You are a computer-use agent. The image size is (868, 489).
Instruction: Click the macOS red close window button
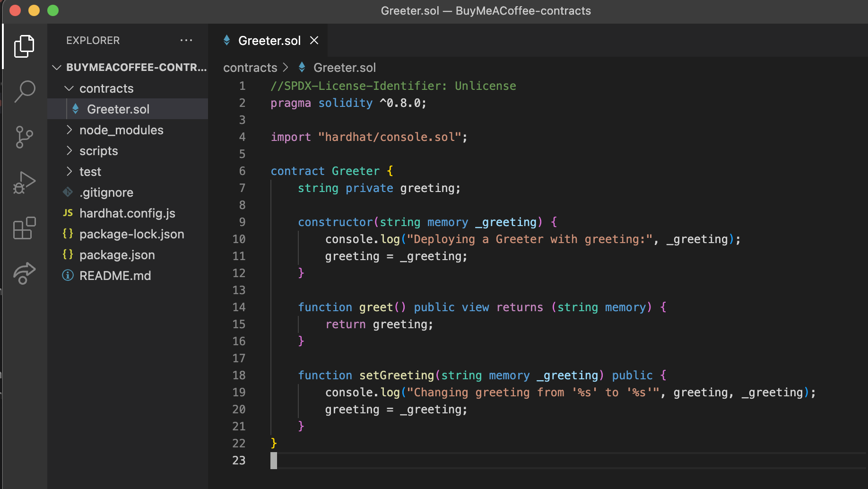pyautogui.click(x=15, y=10)
